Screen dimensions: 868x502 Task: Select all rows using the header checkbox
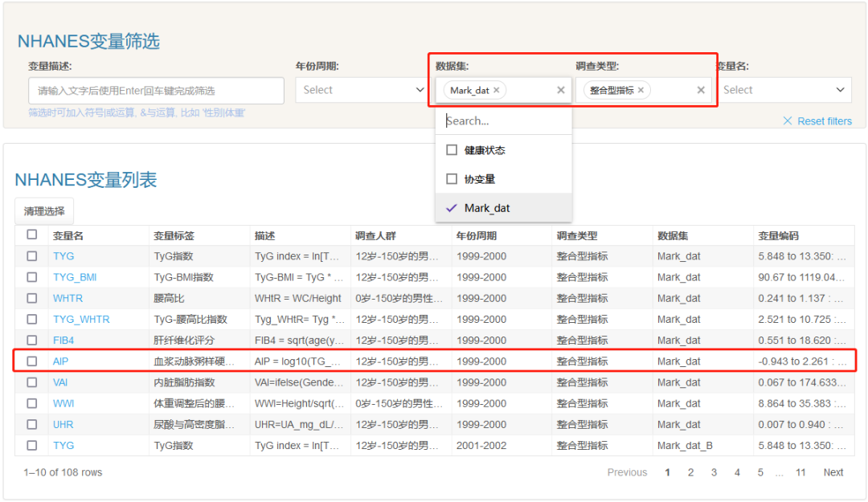tap(31, 234)
